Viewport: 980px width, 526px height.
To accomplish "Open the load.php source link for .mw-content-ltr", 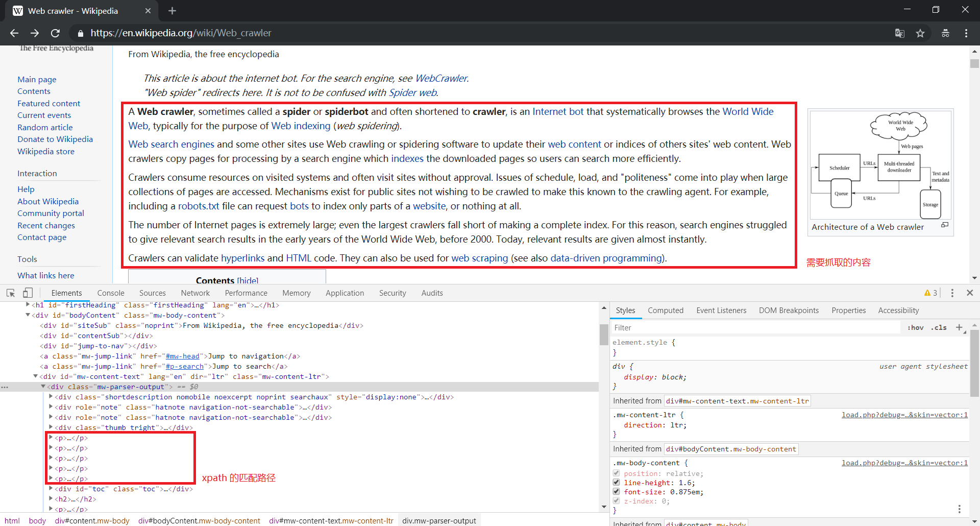I will tap(904, 415).
